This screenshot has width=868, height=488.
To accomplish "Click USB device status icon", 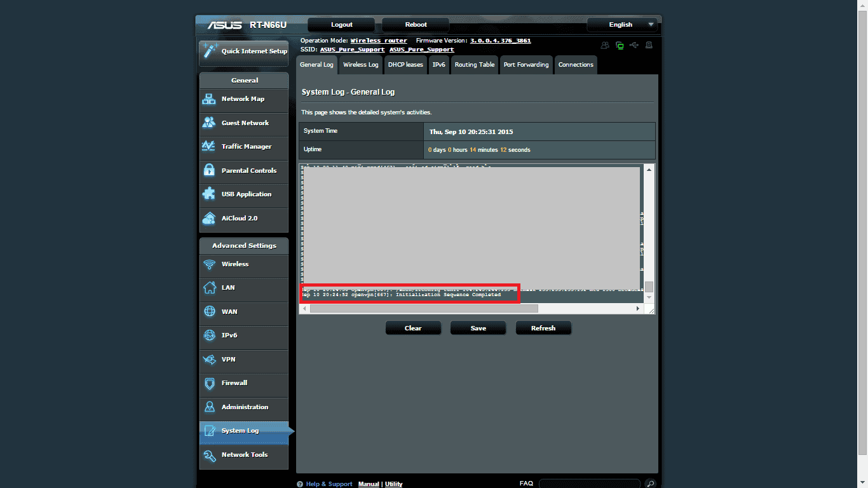I will 634,45.
